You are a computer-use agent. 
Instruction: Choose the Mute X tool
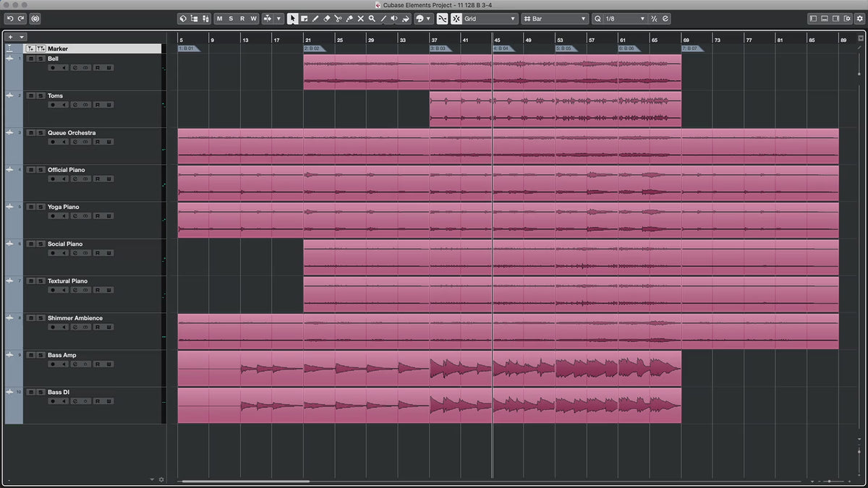360,19
